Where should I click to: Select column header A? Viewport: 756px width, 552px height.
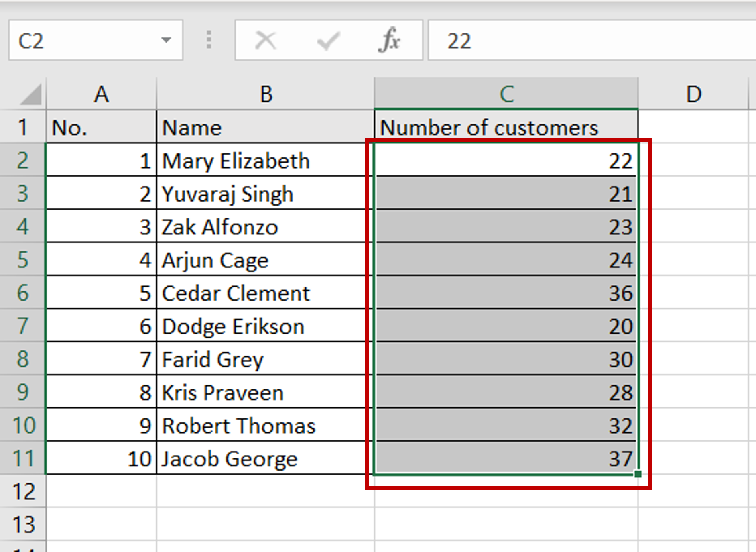(x=101, y=94)
